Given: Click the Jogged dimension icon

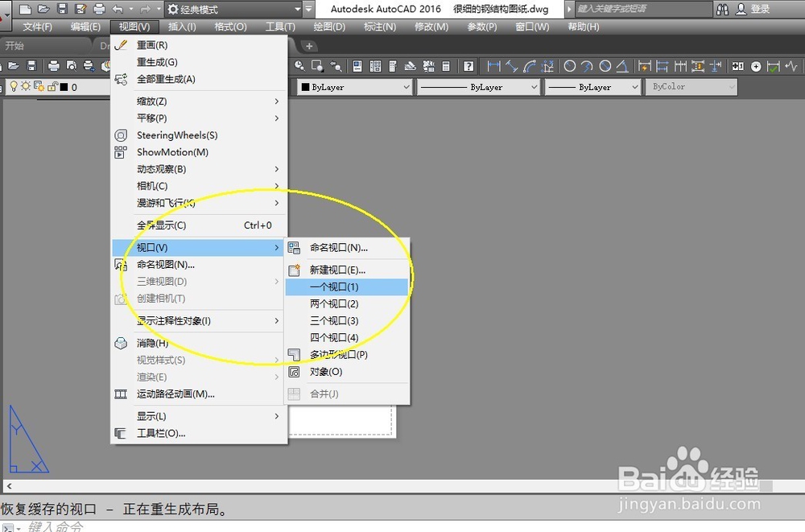Looking at the screenshot, I should [x=587, y=66].
